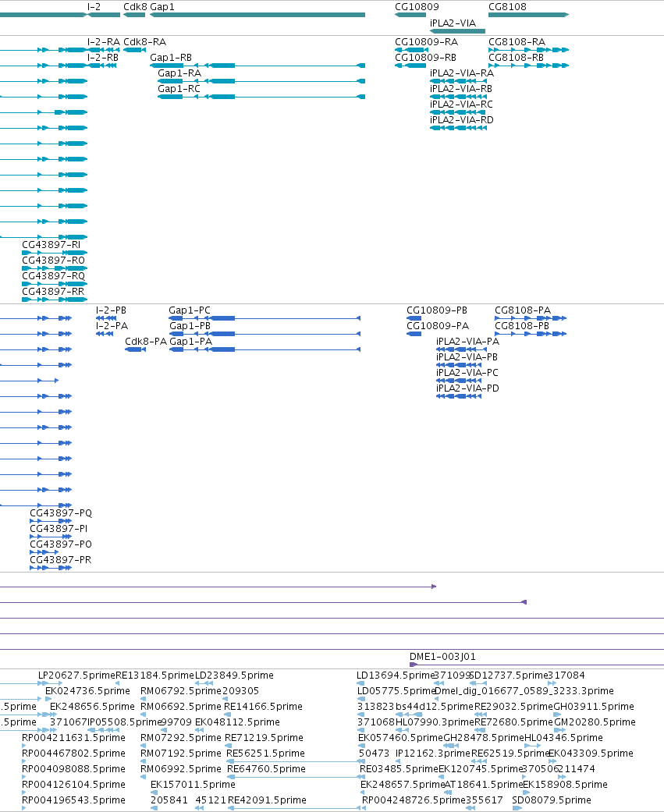Click the RM06792.5prime EST label
The height and width of the screenshot is (812, 664).
pos(181,691)
